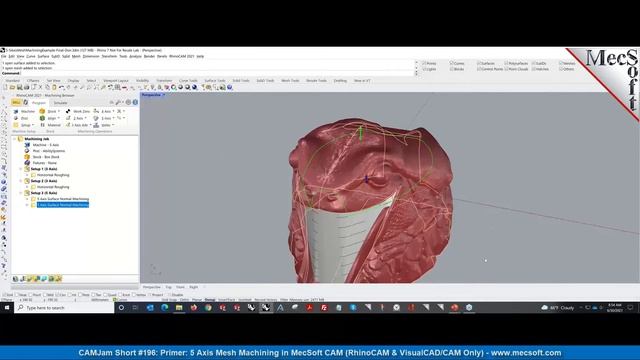Open File Explorer from the taskbar
The width and height of the screenshot is (640, 360).
(179, 308)
